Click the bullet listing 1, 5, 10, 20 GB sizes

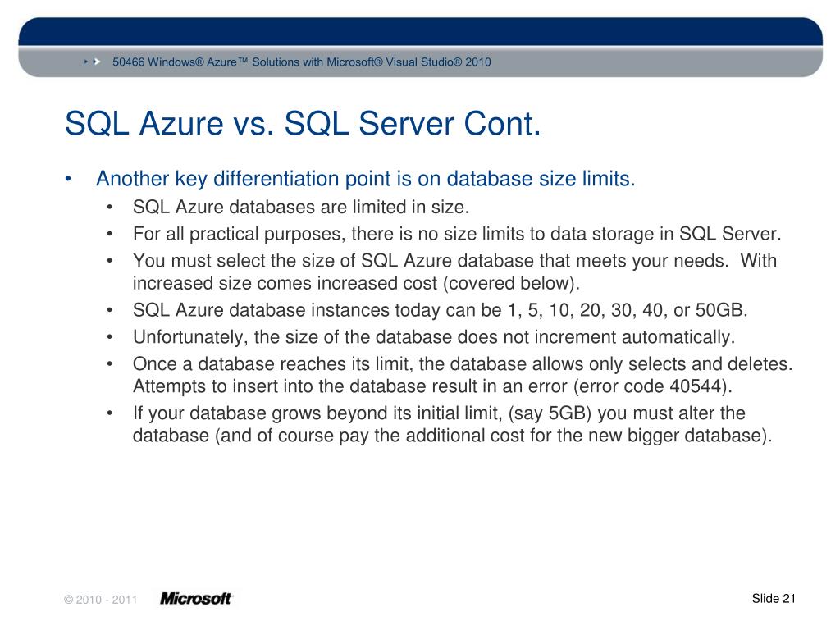pyautogui.click(x=440, y=310)
